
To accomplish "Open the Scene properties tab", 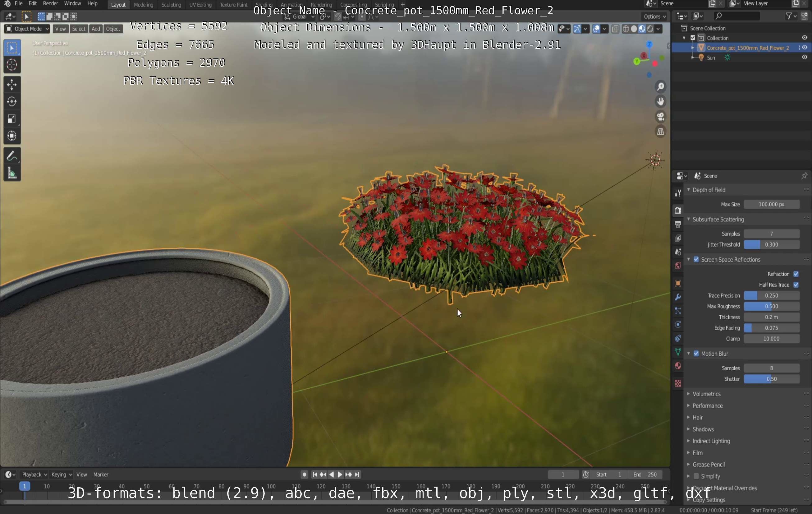I will pyautogui.click(x=678, y=252).
